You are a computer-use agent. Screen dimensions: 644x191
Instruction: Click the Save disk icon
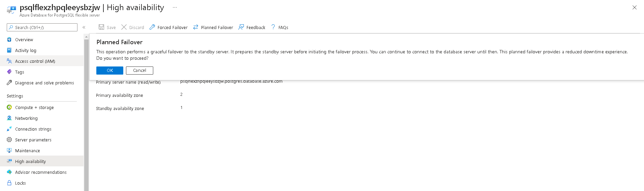tap(101, 27)
